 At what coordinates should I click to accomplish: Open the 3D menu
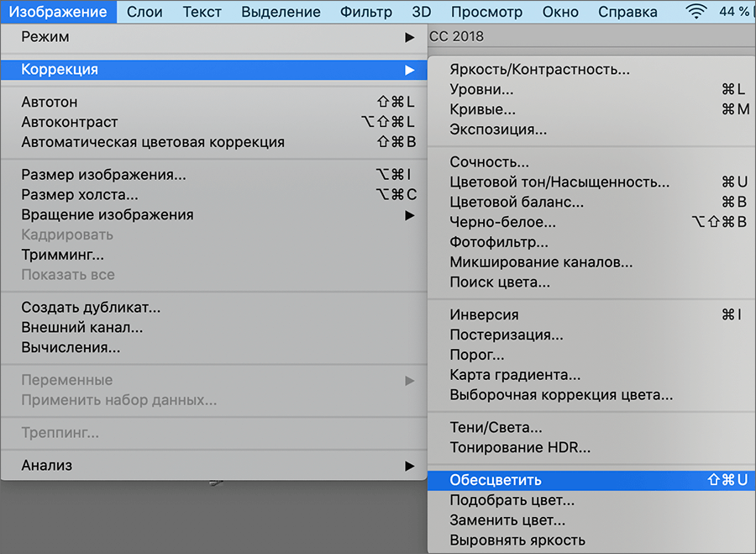421,12
